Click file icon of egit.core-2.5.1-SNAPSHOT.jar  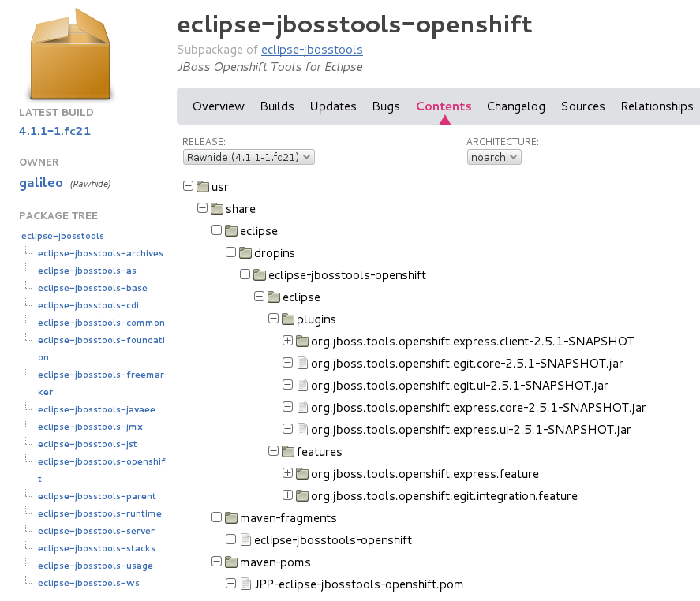click(302, 363)
